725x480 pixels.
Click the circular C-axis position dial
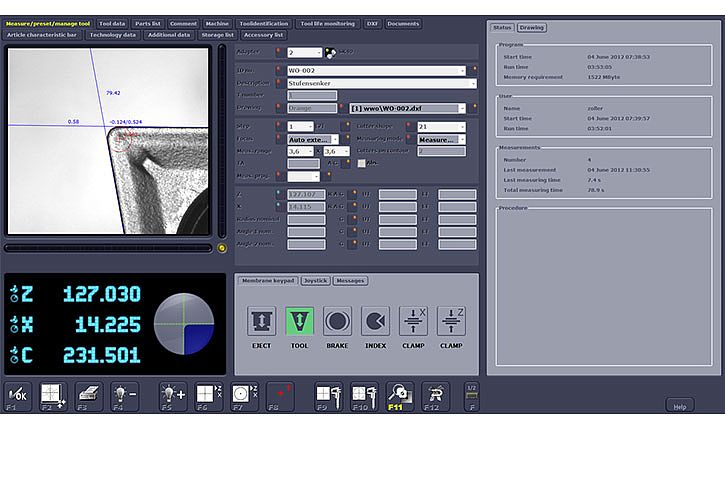click(184, 324)
